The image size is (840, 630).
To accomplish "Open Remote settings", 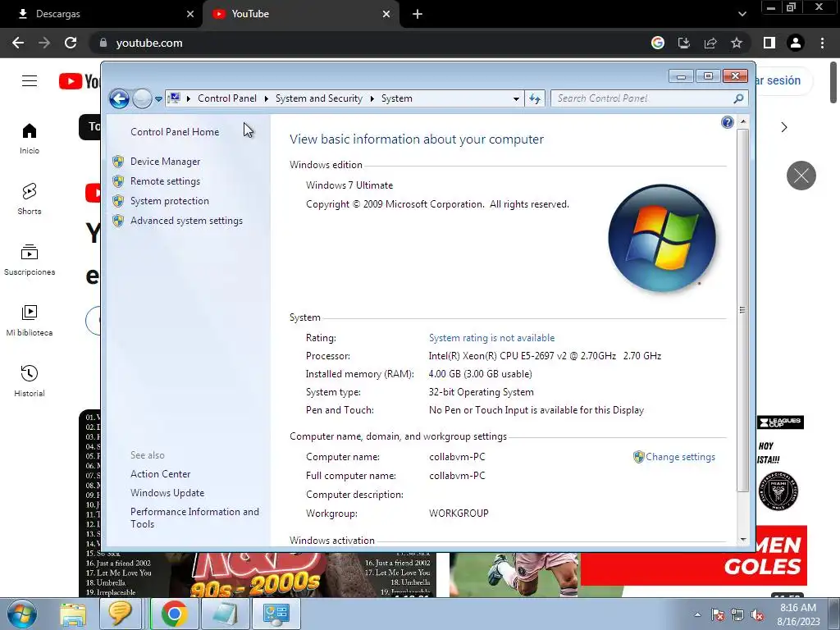I will 165,181.
